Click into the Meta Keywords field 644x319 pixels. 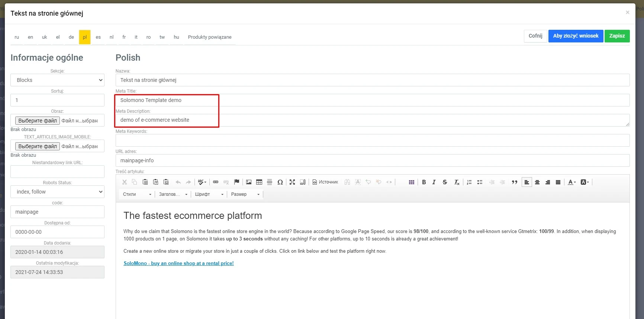(x=372, y=140)
